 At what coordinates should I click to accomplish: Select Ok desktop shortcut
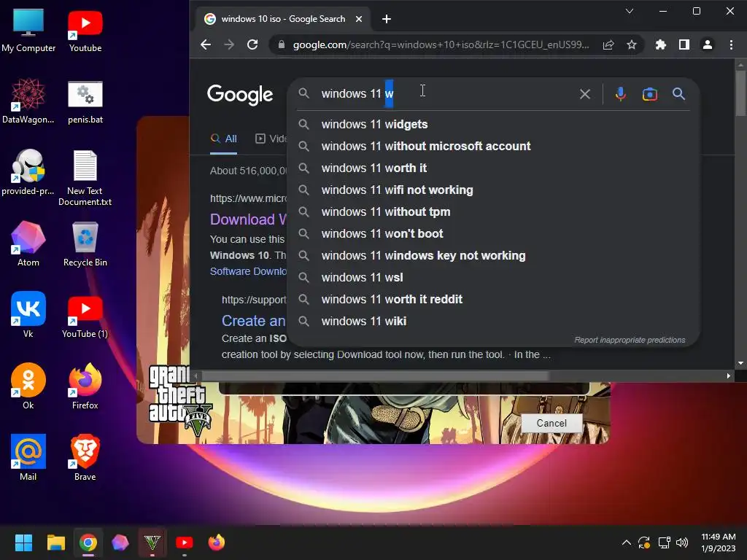tap(28, 386)
